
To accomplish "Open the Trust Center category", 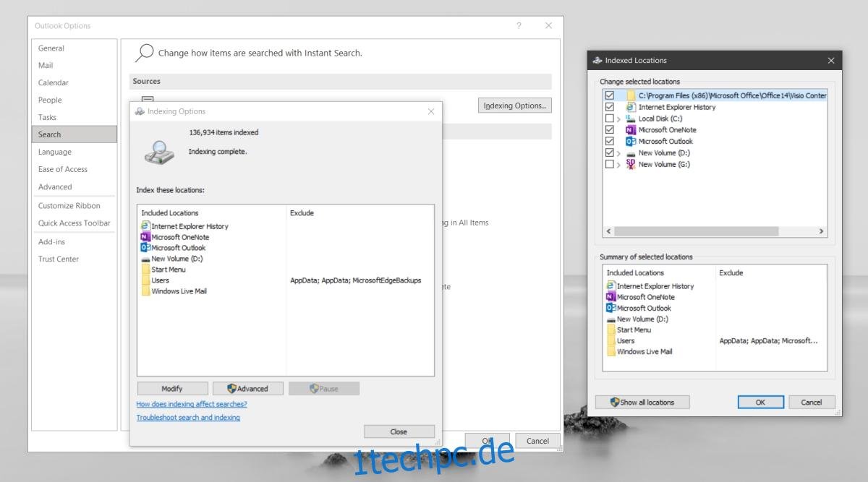I will pos(74,259).
